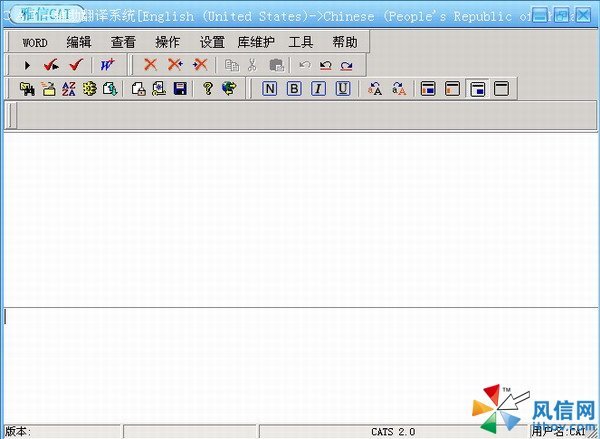Open the 帮助 menu
This screenshot has width=600, height=439.
(x=345, y=42)
